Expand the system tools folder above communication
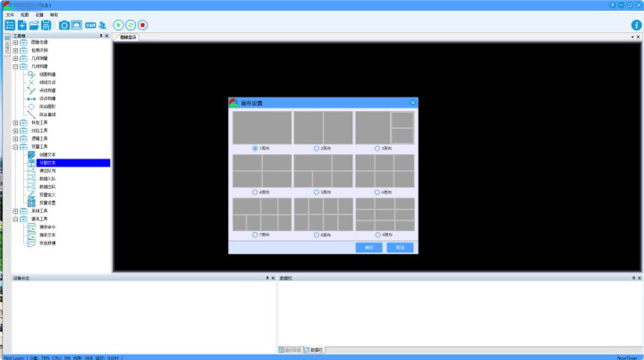The height and width of the screenshot is (360, 644). [x=15, y=211]
